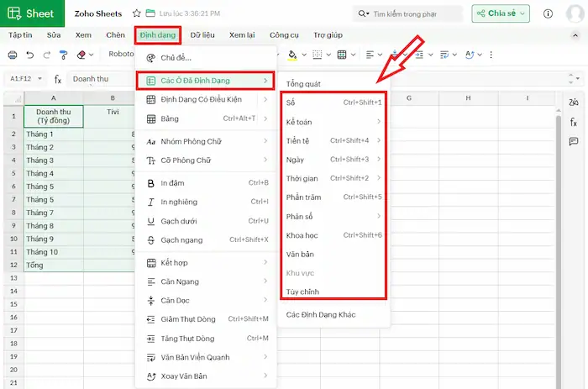Screen dimensions: 588x389
Task: Open more toolbar options (three dots)
Action: click(491, 55)
